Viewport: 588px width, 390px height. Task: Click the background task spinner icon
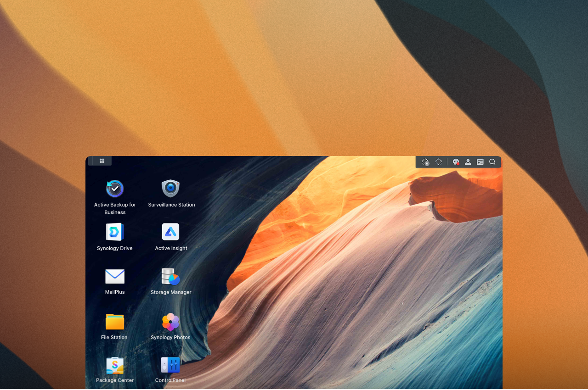tap(439, 162)
